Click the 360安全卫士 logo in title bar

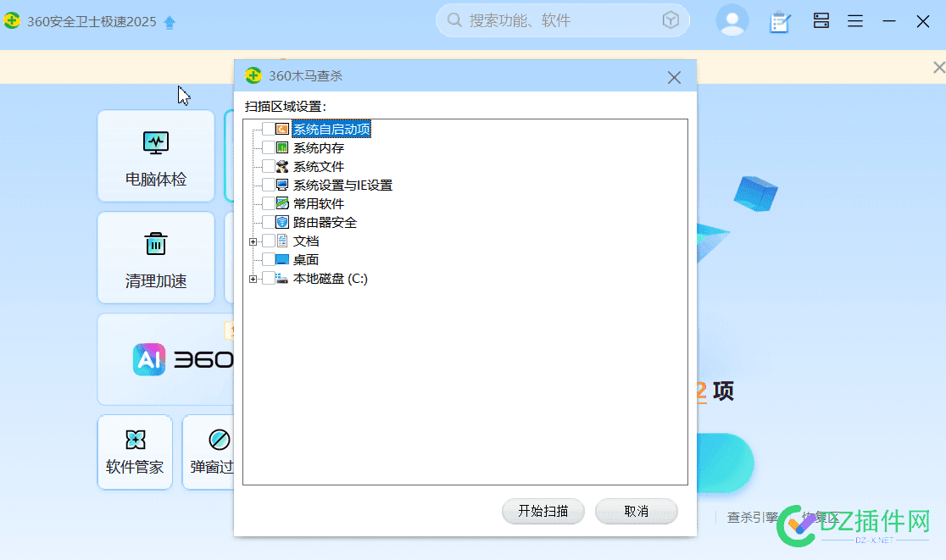pyautogui.click(x=12, y=20)
